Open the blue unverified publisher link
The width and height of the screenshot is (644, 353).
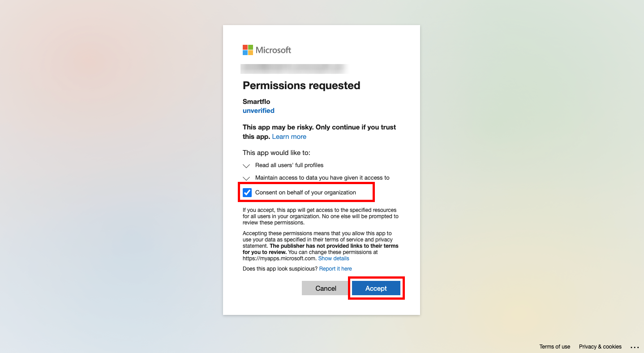point(258,111)
